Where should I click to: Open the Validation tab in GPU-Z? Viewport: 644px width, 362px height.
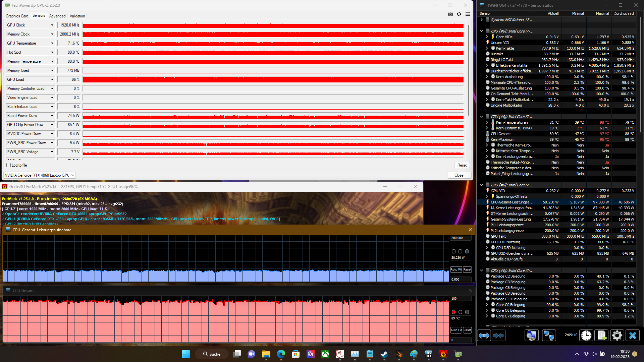(77, 16)
